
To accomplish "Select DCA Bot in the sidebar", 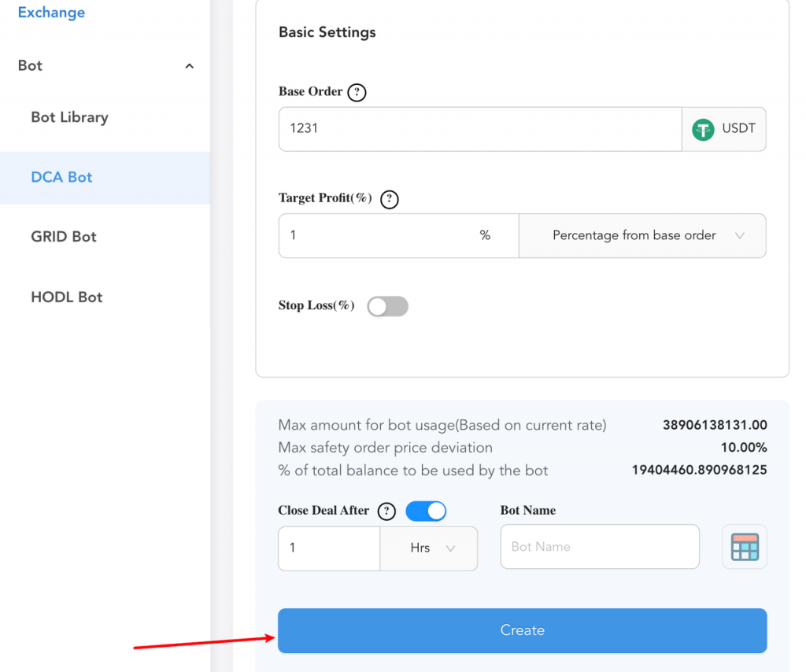I will pos(61,177).
